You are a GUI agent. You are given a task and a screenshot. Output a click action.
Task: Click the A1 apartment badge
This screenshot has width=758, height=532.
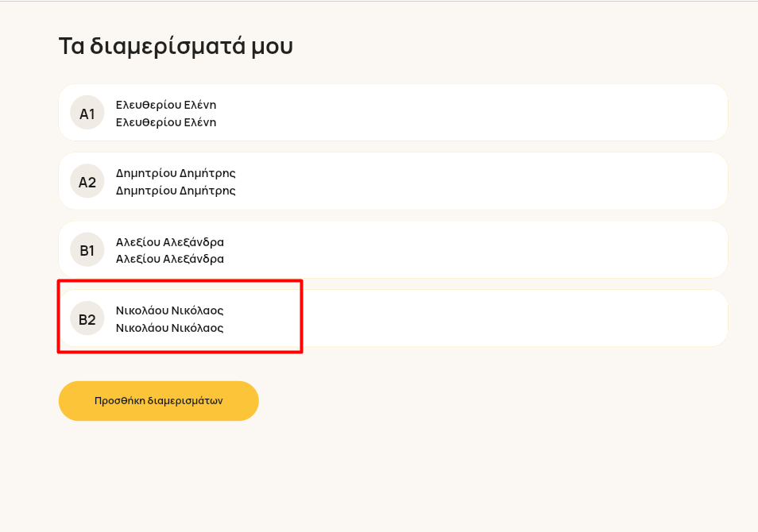coord(87,113)
